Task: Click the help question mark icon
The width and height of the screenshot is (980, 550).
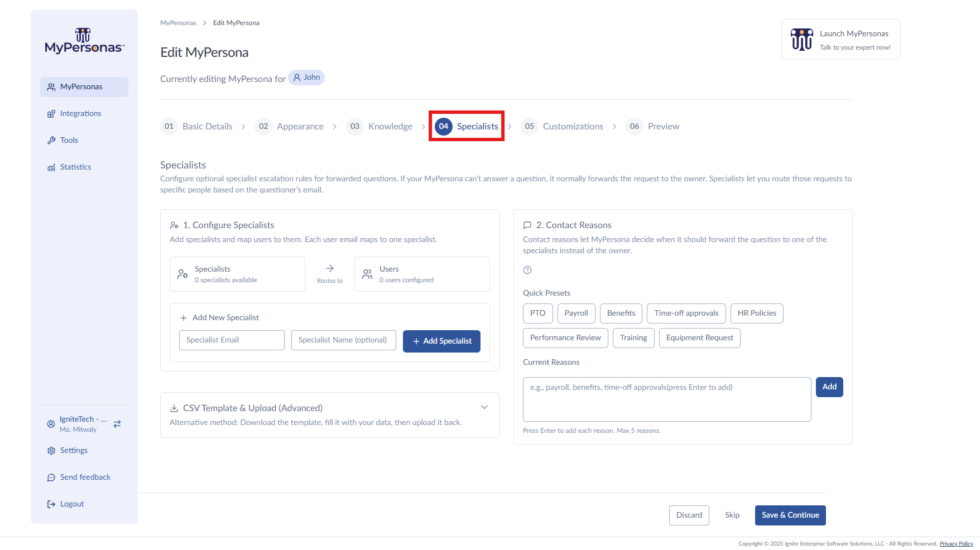Action: 527,270
